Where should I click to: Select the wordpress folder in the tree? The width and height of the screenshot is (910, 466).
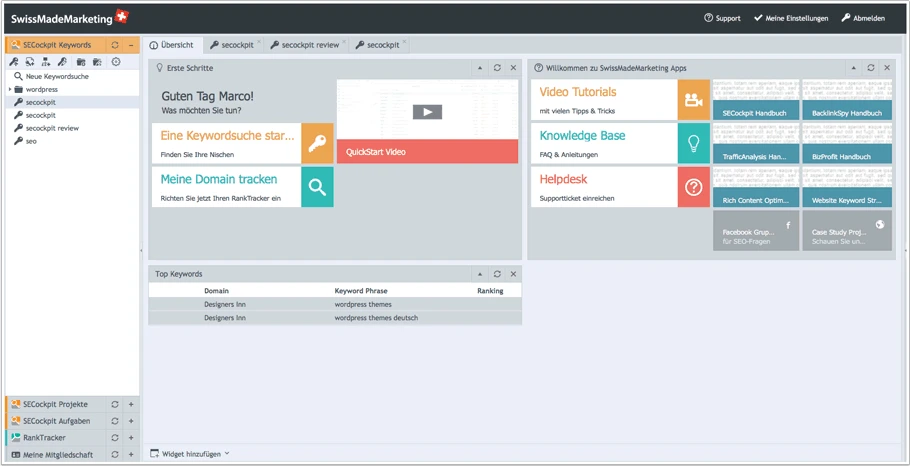click(x=36, y=89)
